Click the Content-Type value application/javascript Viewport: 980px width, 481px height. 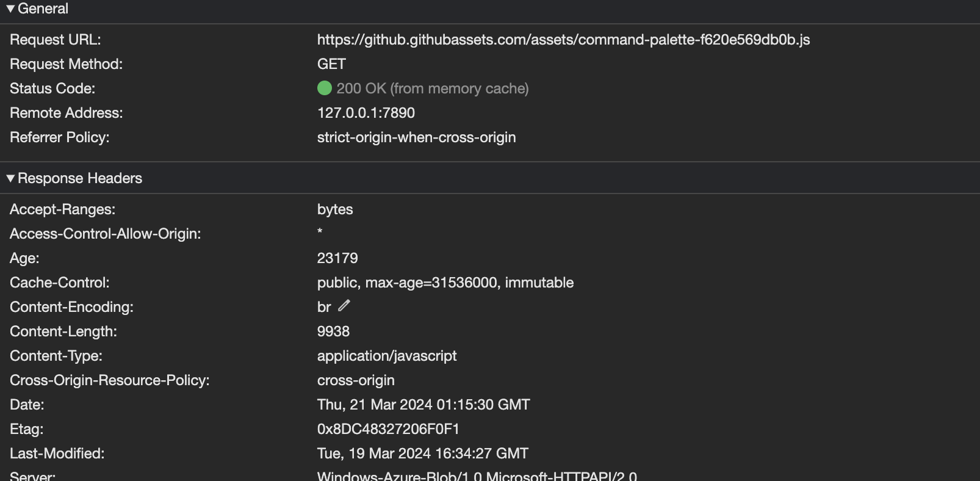tap(387, 356)
